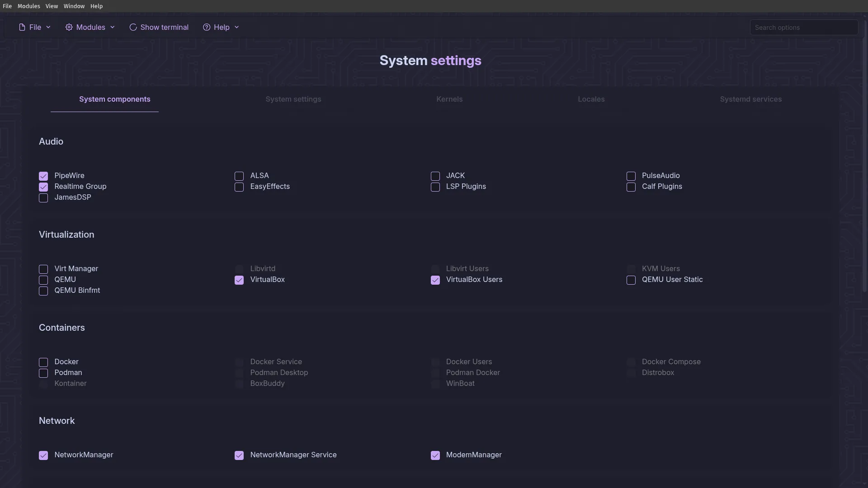Image resolution: width=868 pixels, height=488 pixels.
Task: Open the Locales tab
Action: [x=591, y=99]
